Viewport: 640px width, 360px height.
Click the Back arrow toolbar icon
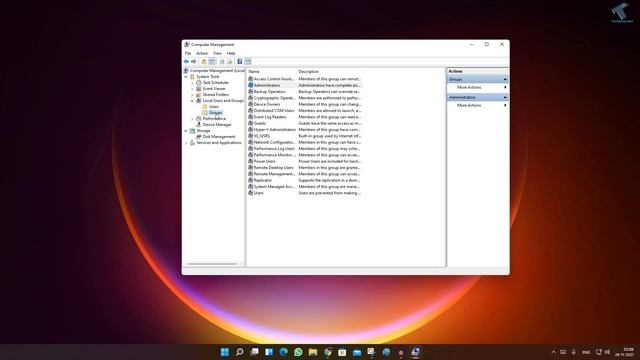click(x=187, y=62)
